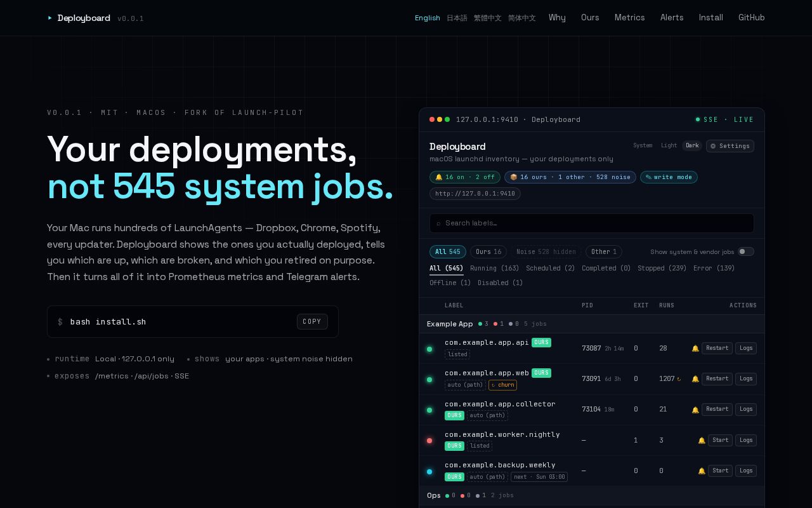Switch to the Error (139) tab
The width and height of the screenshot is (812, 508).
pos(714,269)
